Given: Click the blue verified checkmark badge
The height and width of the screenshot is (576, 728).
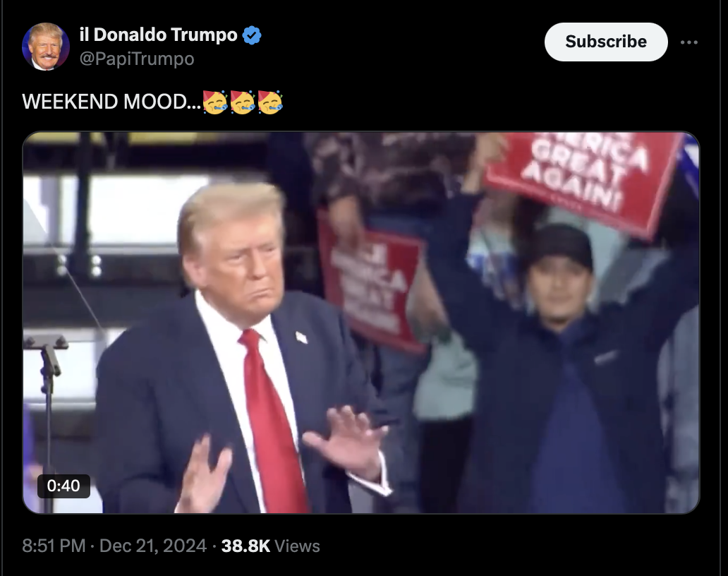Looking at the screenshot, I should point(252,35).
